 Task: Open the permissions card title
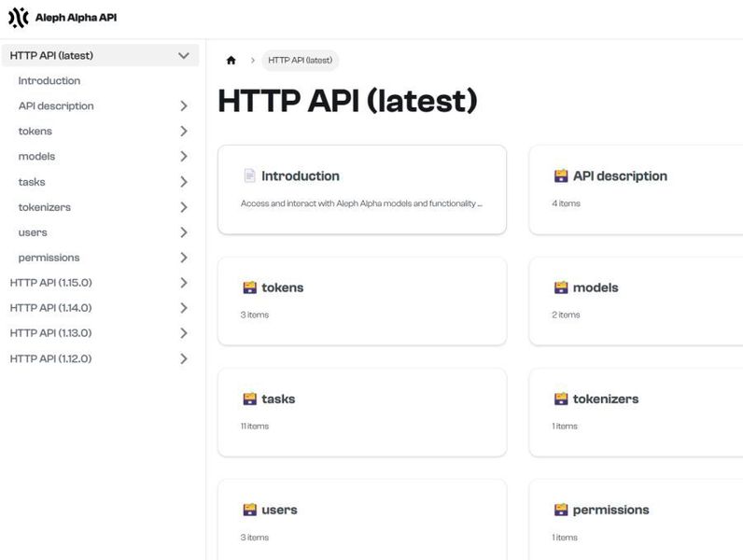(x=610, y=510)
